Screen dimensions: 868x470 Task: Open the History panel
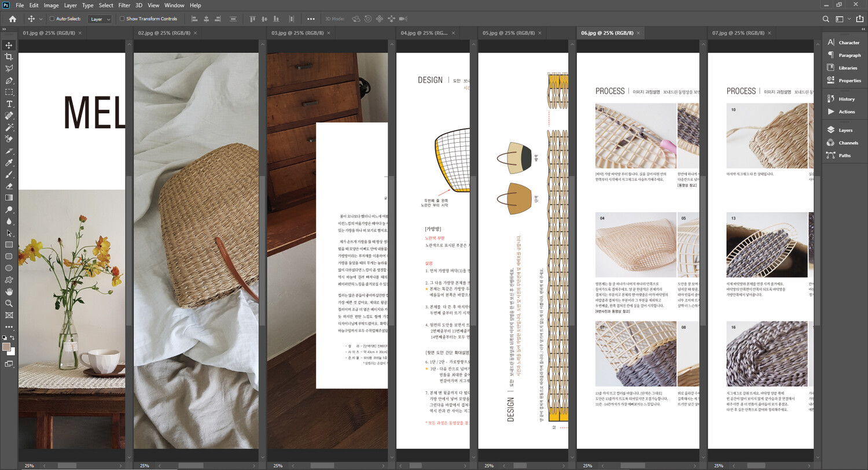coord(846,99)
